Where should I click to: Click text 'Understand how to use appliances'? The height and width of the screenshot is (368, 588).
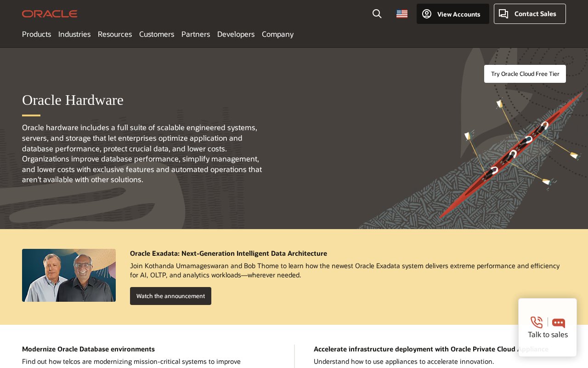[x=404, y=362]
